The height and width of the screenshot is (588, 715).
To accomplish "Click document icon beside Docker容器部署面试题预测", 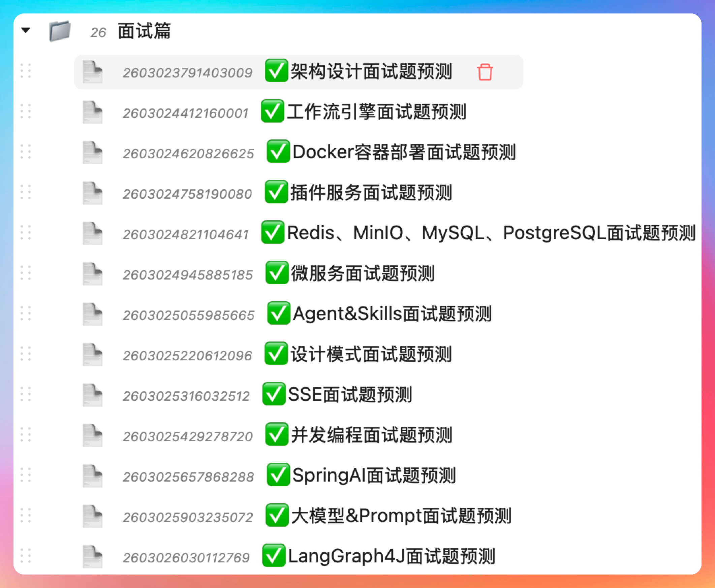I will [93, 153].
